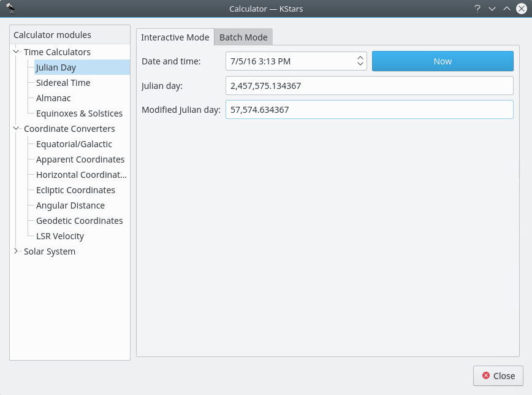The image size is (532, 395).
Task: Open Equinoxes & Solstices module
Action: coord(80,113)
